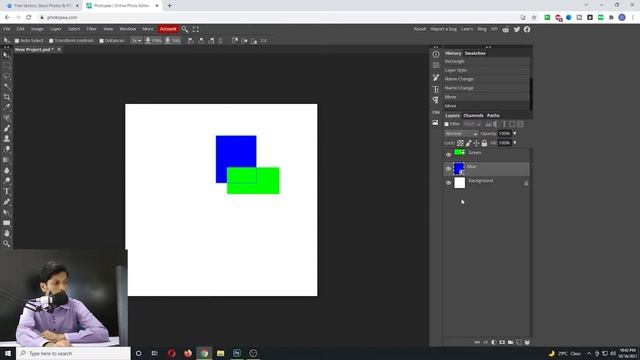640x360 pixels.
Task: Open the File menu
Action: [7, 29]
